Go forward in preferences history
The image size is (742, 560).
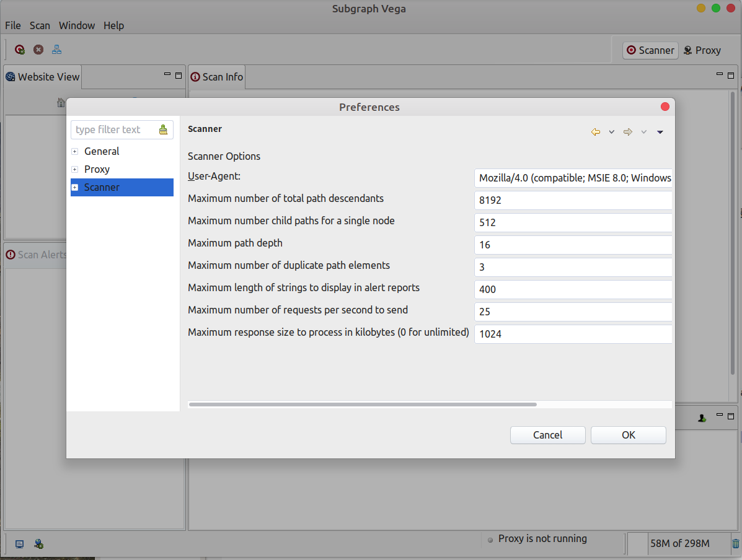(628, 132)
